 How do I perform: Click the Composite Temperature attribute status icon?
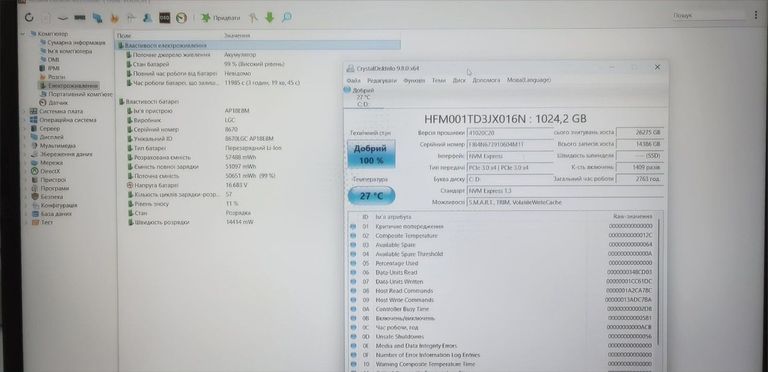click(x=353, y=236)
